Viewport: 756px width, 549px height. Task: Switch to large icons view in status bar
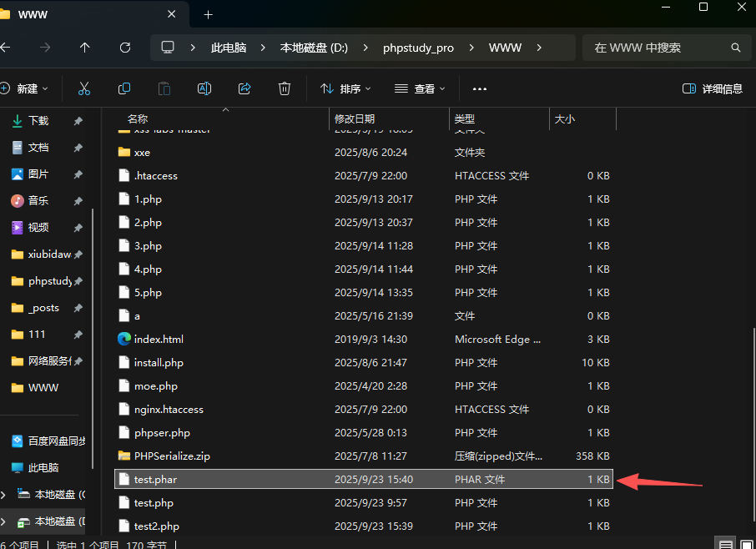747,544
